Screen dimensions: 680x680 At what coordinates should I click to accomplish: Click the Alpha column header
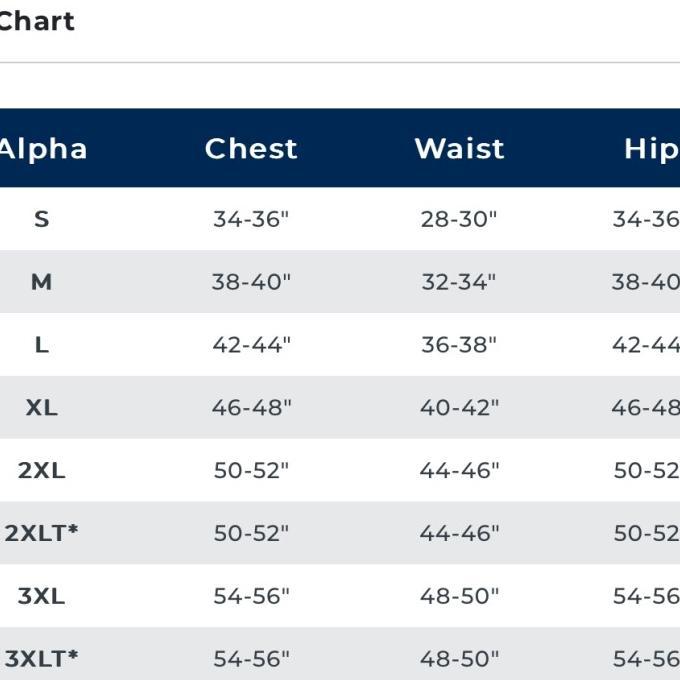pos(43,150)
